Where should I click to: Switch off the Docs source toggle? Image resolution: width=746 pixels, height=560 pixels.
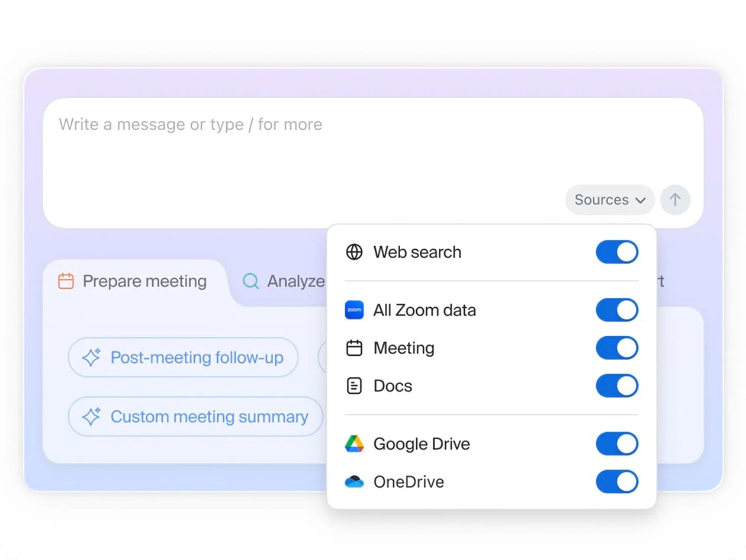pos(616,386)
